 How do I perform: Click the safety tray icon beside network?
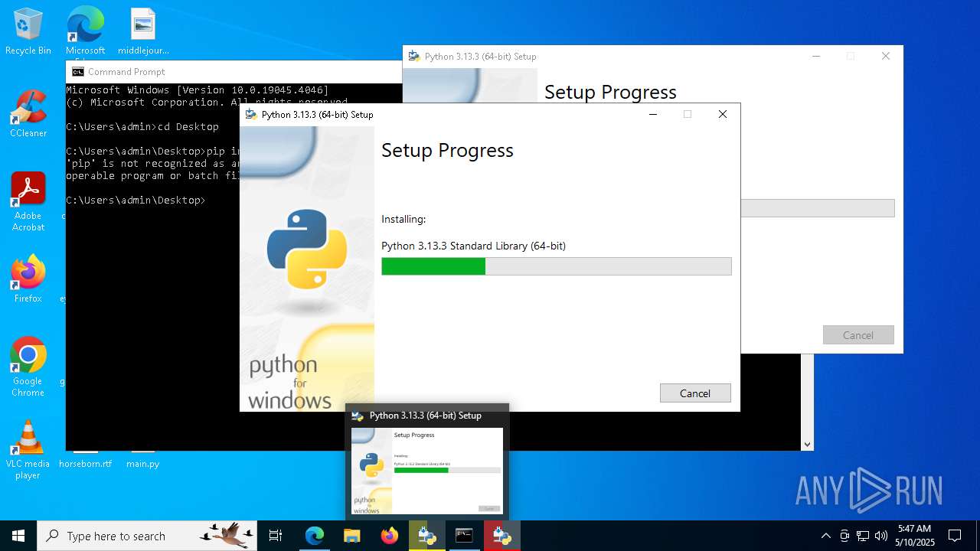tap(844, 536)
